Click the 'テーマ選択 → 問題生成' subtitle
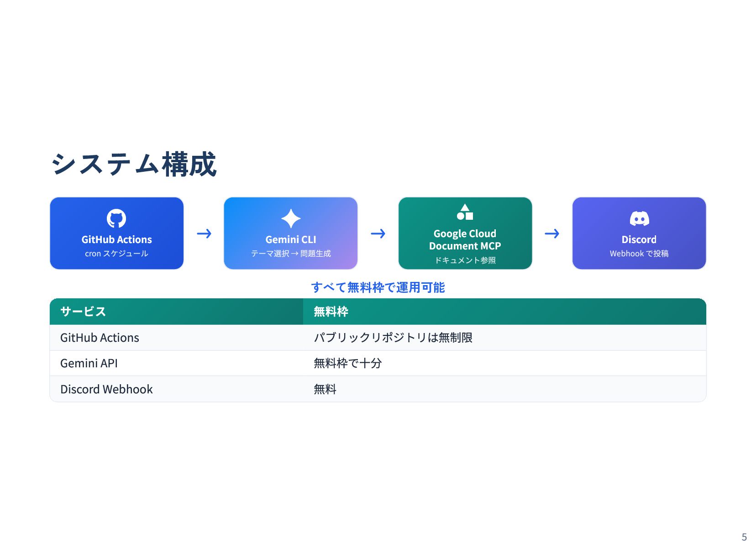The height and width of the screenshot is (551, 756). coord(291,254)
